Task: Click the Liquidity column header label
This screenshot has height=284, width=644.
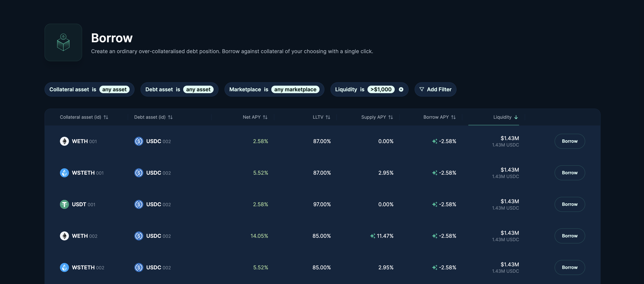Action: pos(502,117)
